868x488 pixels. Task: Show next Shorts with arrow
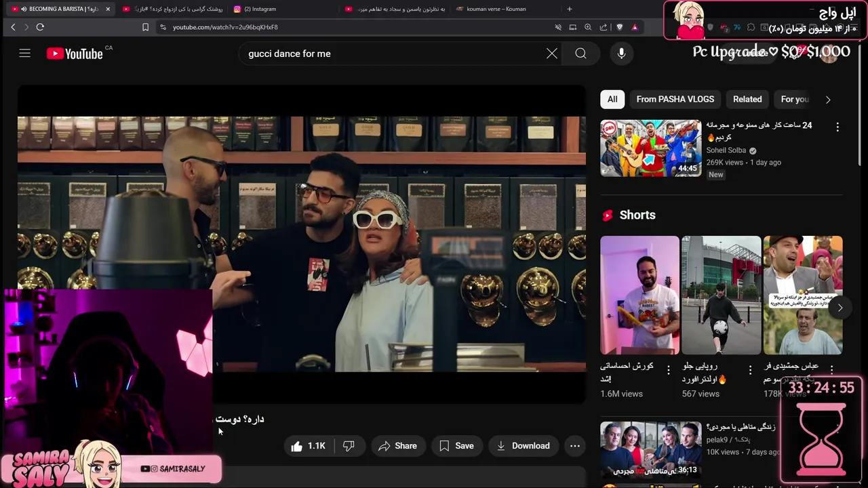tap(840, 308)
